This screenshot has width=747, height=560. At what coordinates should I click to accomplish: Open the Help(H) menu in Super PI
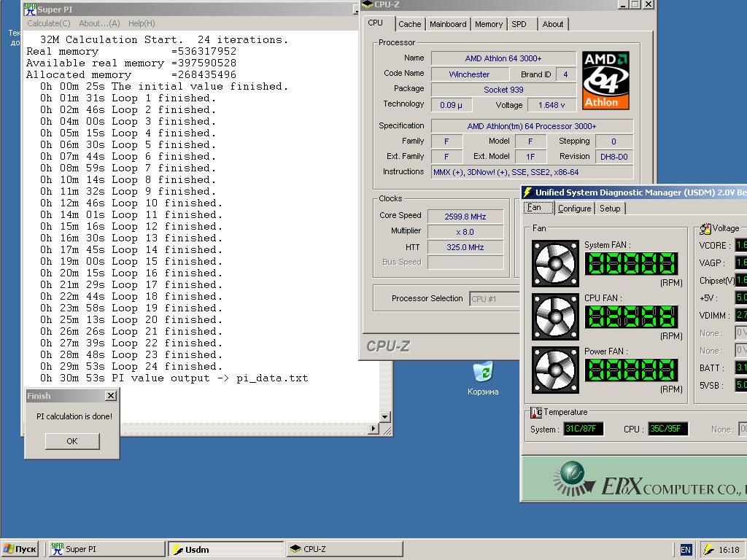[142, 23]
